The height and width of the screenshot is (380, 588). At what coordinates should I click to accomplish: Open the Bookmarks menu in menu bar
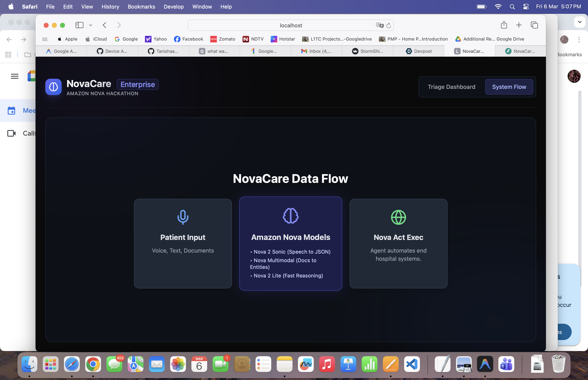pos(141,7)
